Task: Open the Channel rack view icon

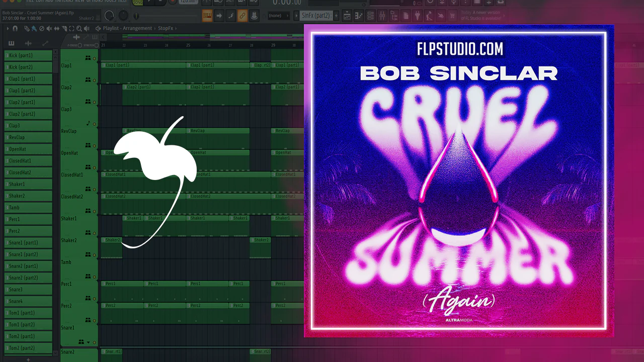Action: 369,16
